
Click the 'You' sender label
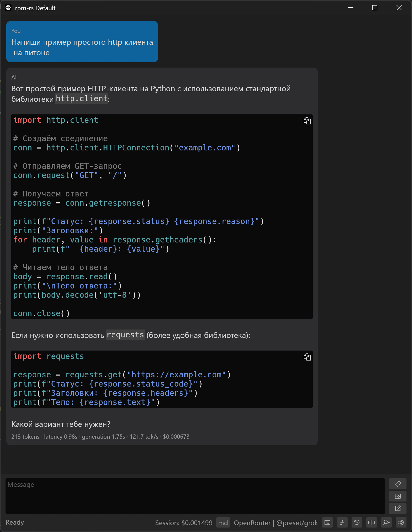point(16,31)
